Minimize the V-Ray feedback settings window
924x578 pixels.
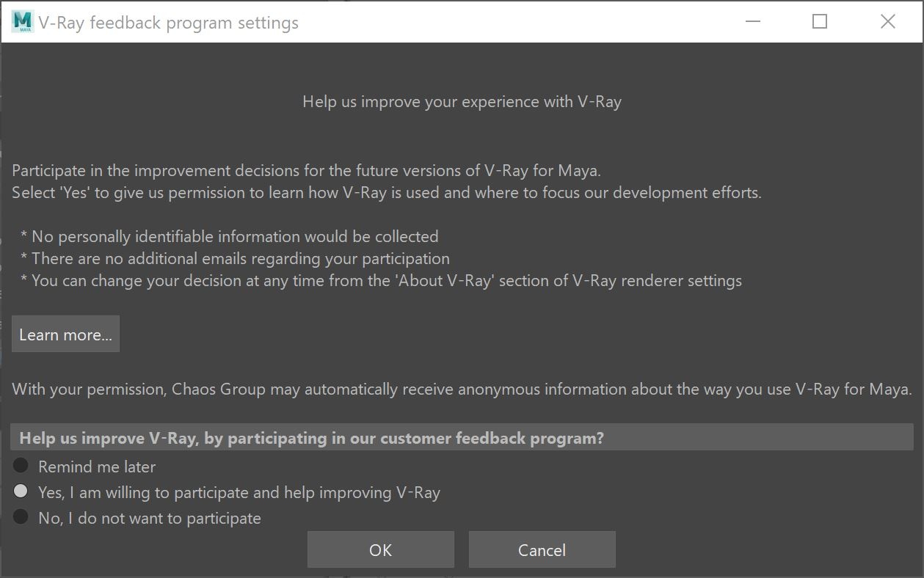click(x=752, y=22)
